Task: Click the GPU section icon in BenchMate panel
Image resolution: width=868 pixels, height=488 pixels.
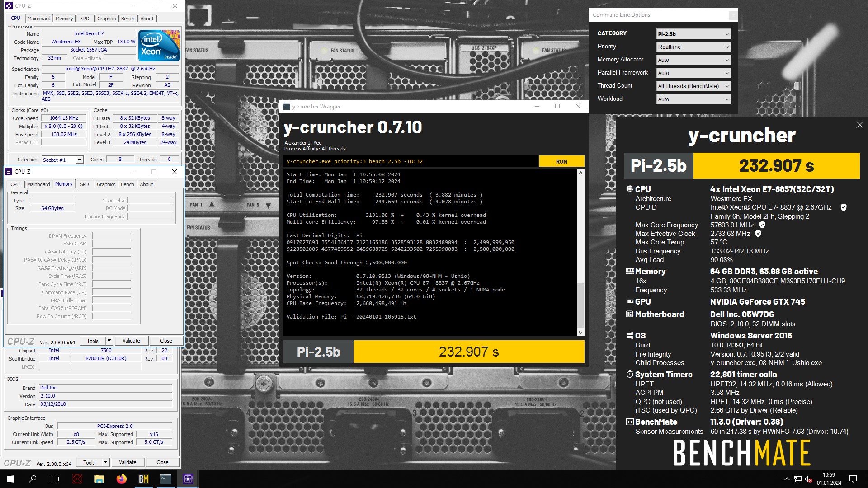Action: [x=630, y=301]
